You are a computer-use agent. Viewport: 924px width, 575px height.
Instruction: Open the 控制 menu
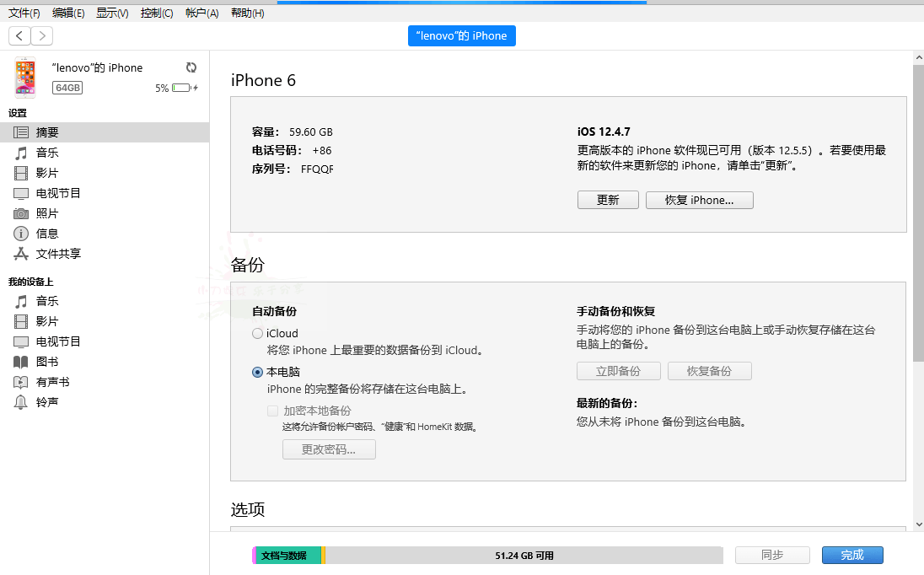tap(157, 13)
